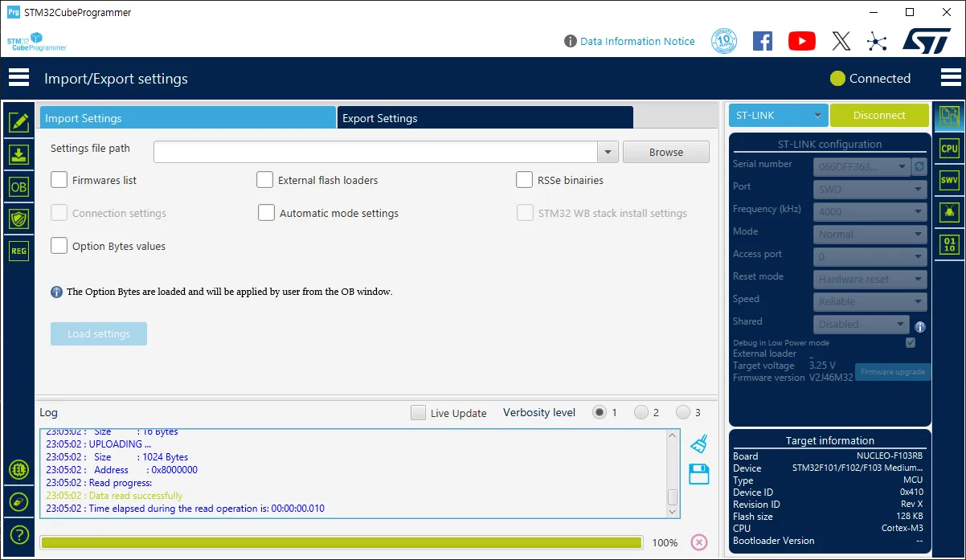Open the ST-LINK interface dropdown
Screen dimensions: 966x560
point(779,116)
